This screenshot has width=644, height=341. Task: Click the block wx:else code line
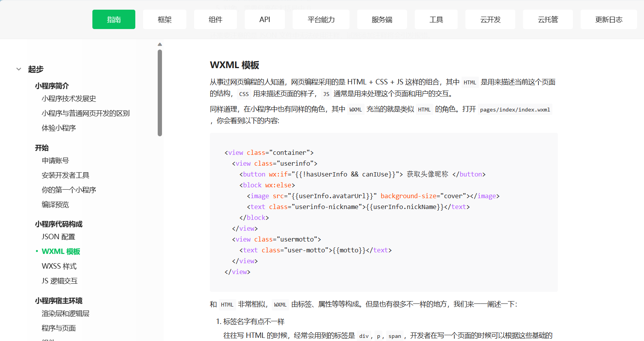tap(267, 185)
